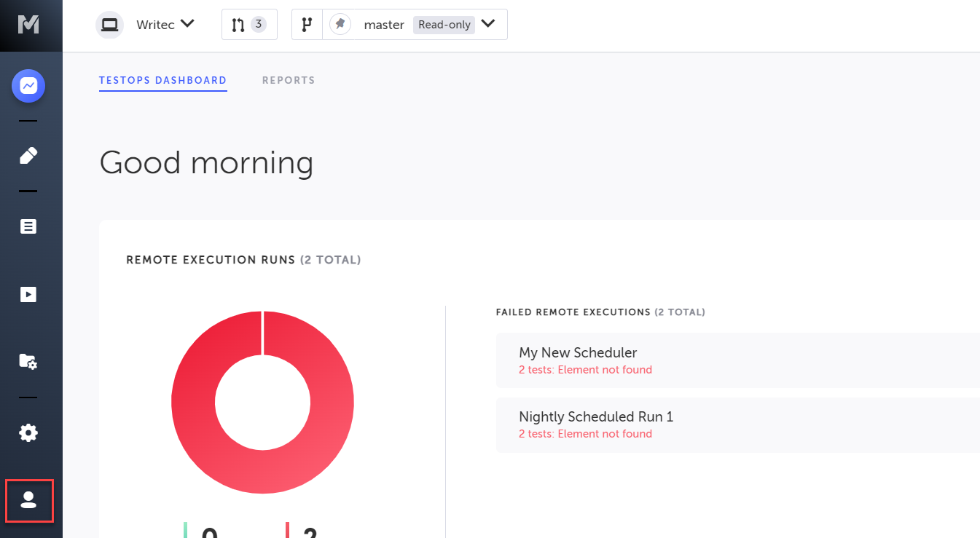Click the git branch icon
Screen dimensions: 980x538
point(307,25)
